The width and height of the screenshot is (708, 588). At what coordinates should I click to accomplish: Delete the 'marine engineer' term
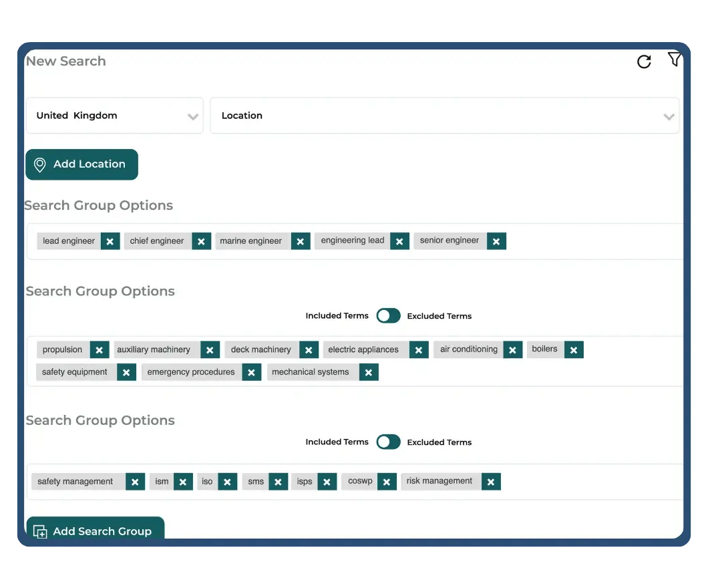pyautogui.click(x=301, y=241)
